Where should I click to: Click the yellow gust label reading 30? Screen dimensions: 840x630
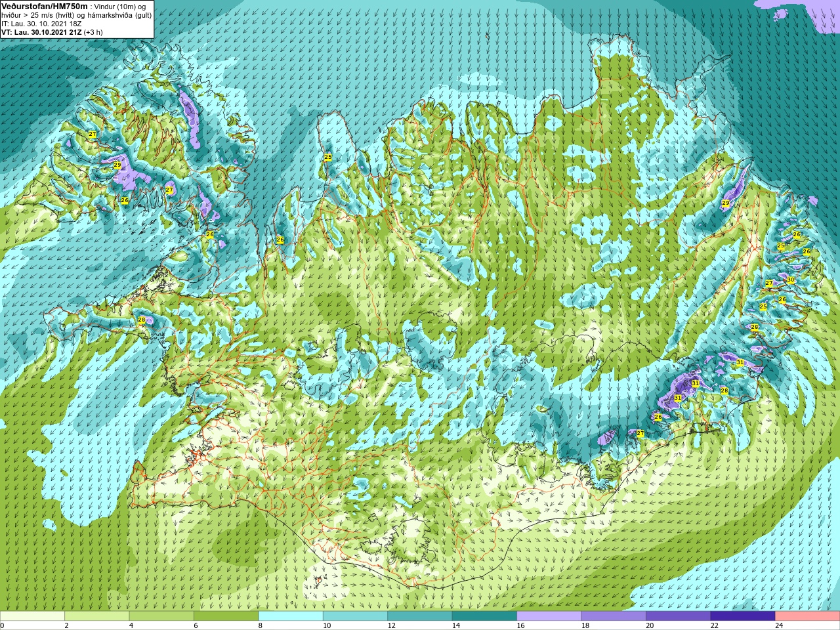pyautogui.click(x=791, y=280)
